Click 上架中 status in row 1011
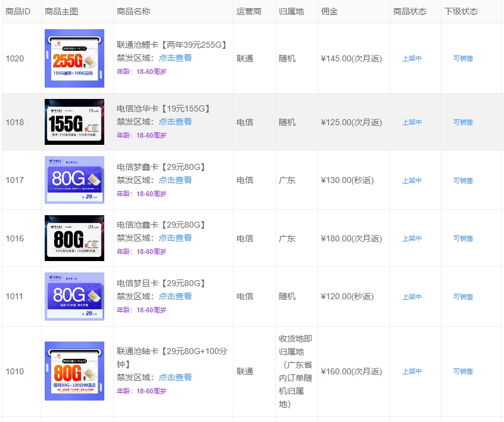The height and width of the screenshot is (422, 504). pos(412,297)
